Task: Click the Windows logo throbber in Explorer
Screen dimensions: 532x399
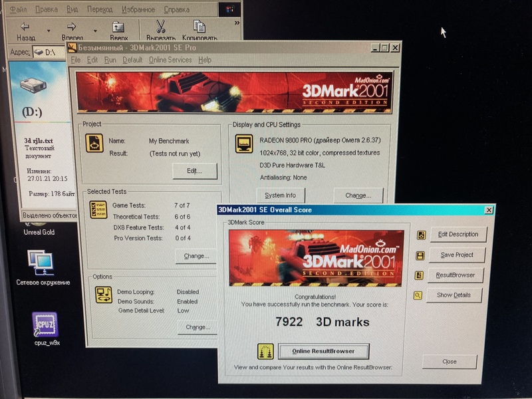Action: click(x=229, y=9)
